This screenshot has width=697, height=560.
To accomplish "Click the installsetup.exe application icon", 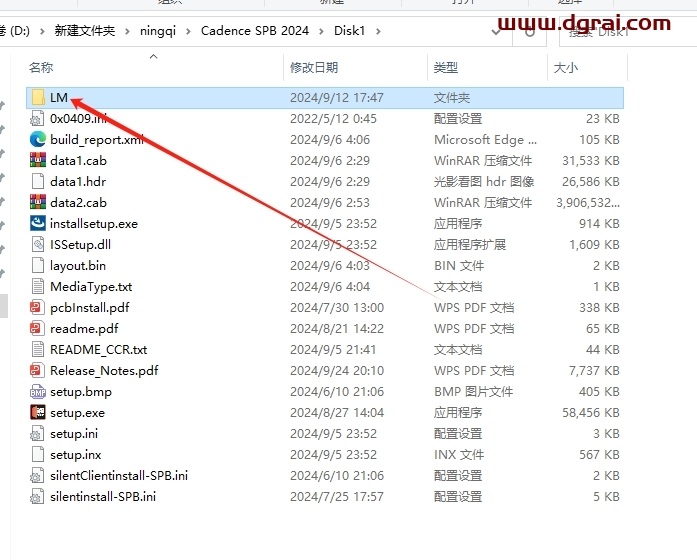I will (38, 224).
